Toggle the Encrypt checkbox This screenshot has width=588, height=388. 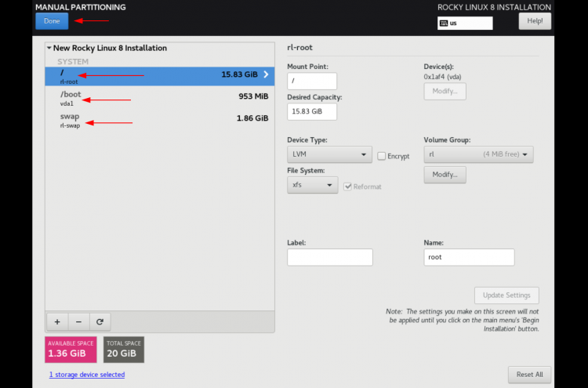381,156
